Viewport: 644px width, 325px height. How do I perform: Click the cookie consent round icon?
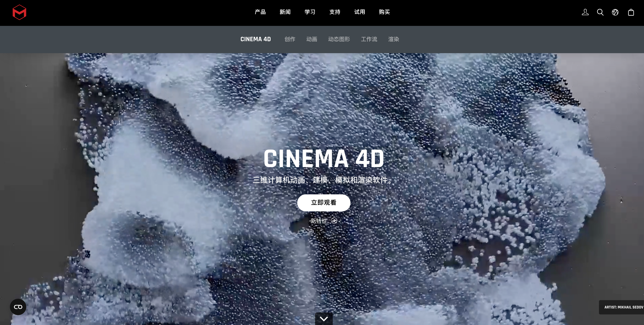[18, 307]
